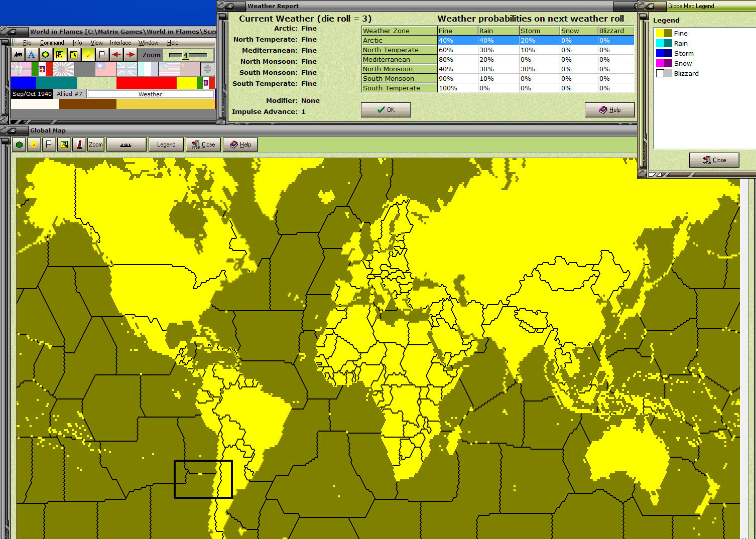
Task: Click the red back arrow icon
Action: pos(116,55)
